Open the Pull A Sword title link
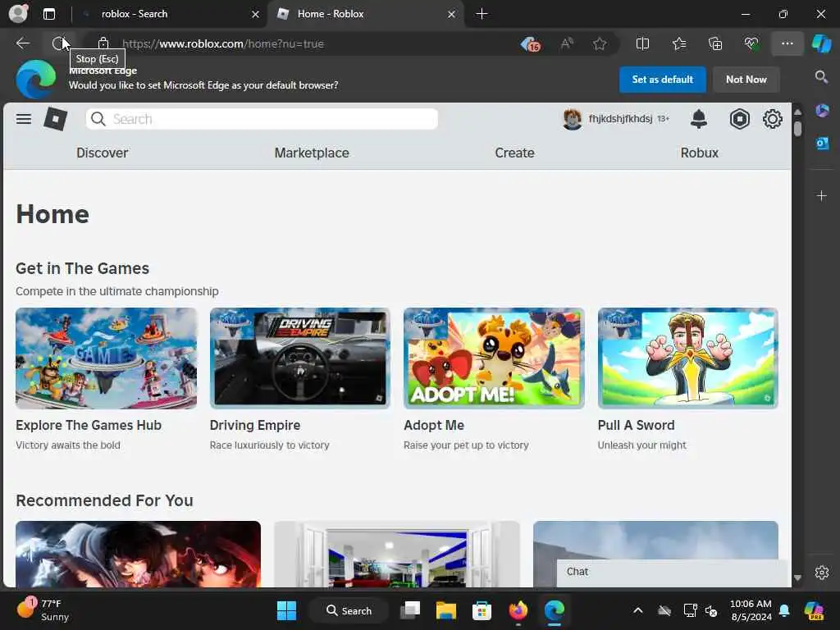The image size is (840, 630). 636,425
